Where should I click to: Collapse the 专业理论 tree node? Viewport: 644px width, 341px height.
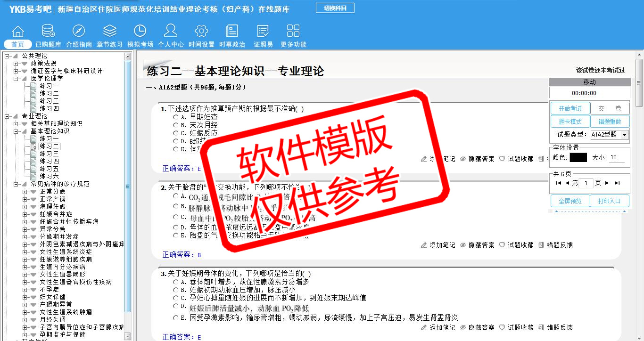point(7,116)
